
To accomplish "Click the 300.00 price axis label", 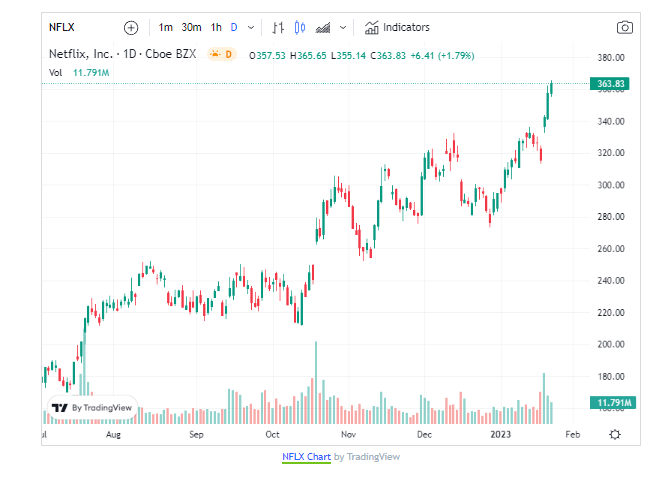I will [x=611, y=185].
